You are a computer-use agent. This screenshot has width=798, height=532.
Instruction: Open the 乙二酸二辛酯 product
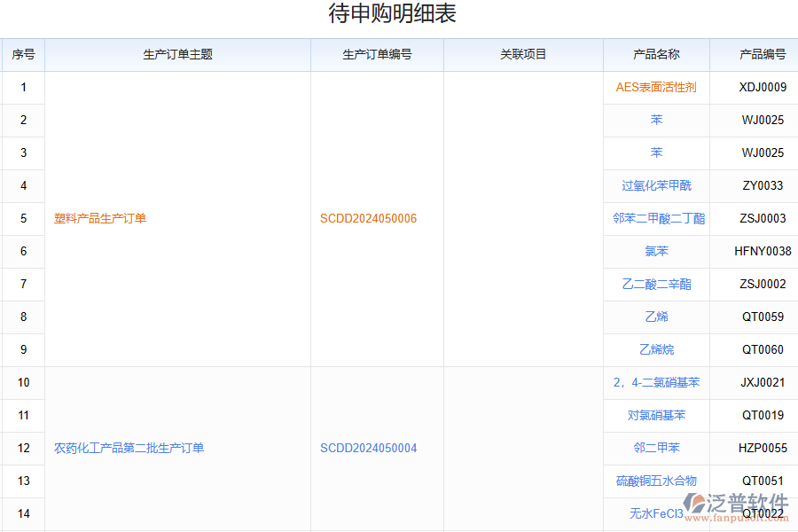coord(656,284)
